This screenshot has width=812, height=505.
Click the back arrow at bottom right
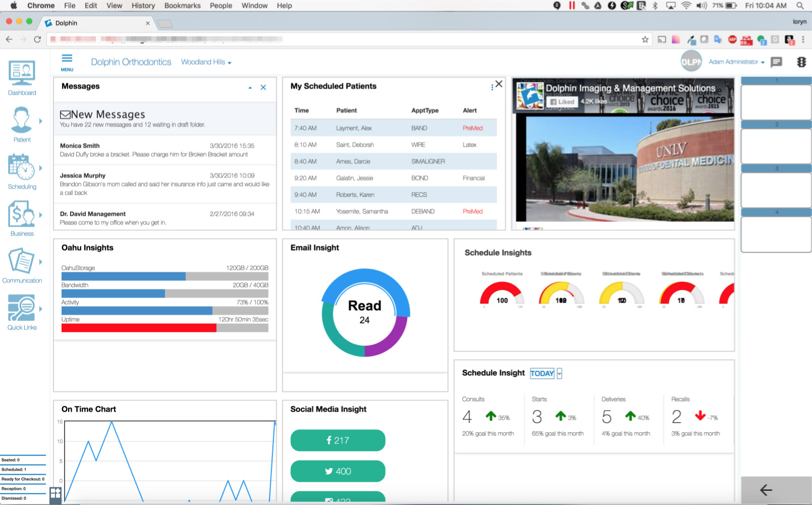click(766, 489)
